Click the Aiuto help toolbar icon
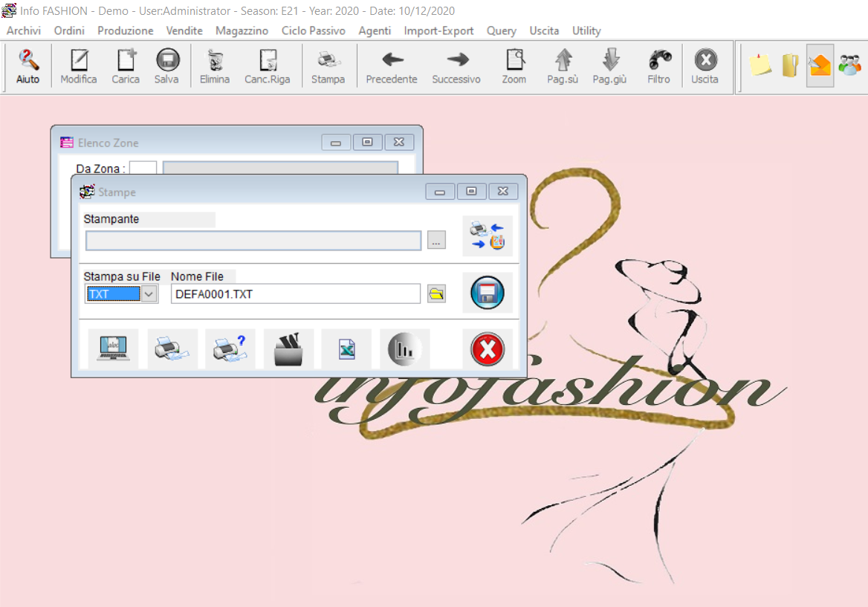This screenshot has width=868, height=607. (28, 67)
